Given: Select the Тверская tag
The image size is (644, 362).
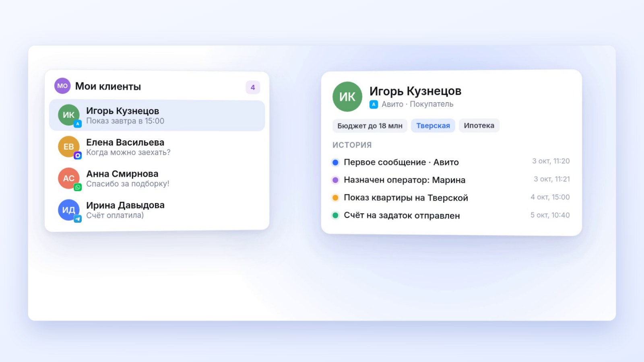Looking at the screenshot, I should click(x=433, y=125).
